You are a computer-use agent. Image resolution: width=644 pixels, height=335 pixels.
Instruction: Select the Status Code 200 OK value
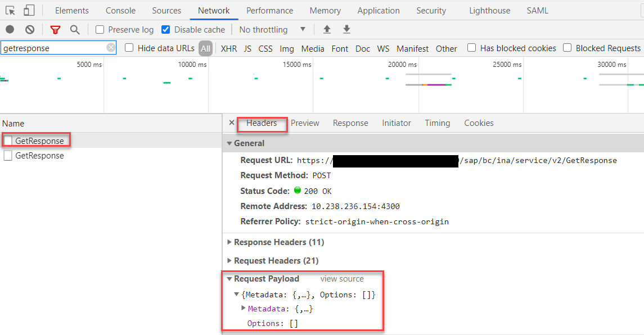[x=317, y=191]
